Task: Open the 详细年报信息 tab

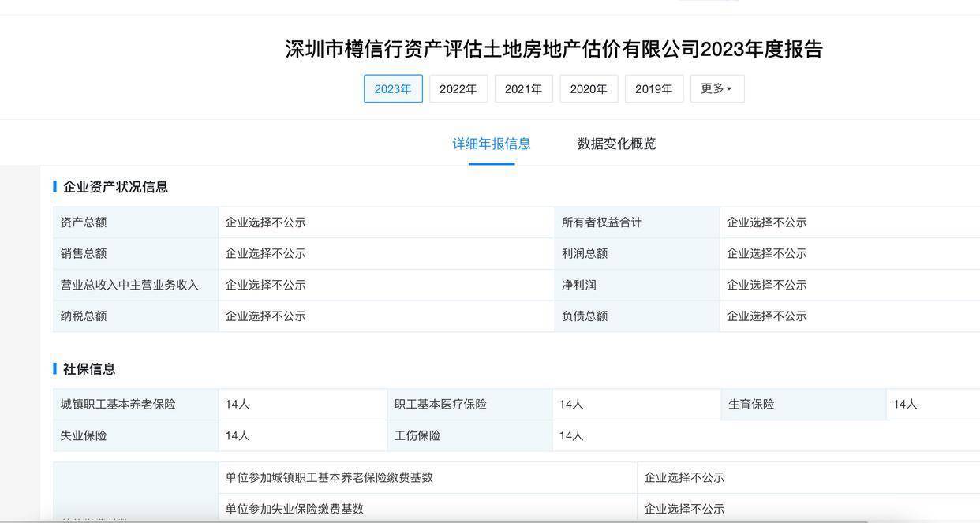Action: pyautogui.click(x=491, y=144)
